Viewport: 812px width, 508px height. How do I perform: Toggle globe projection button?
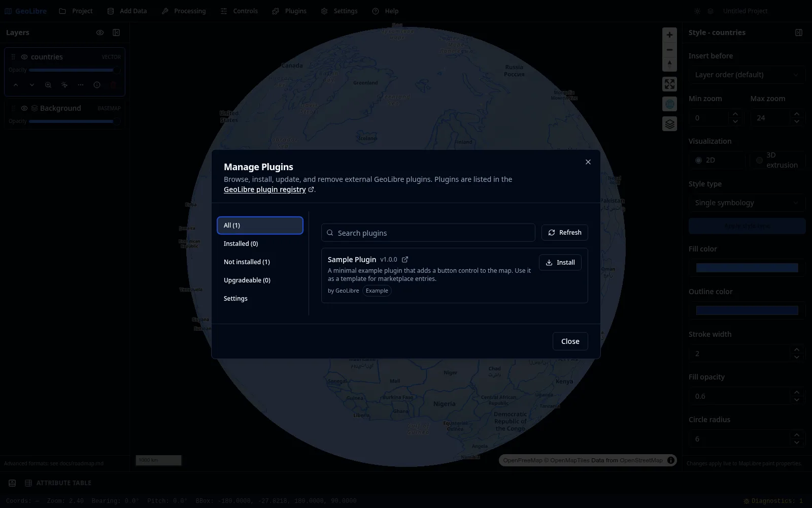click(x=670, y=104)
